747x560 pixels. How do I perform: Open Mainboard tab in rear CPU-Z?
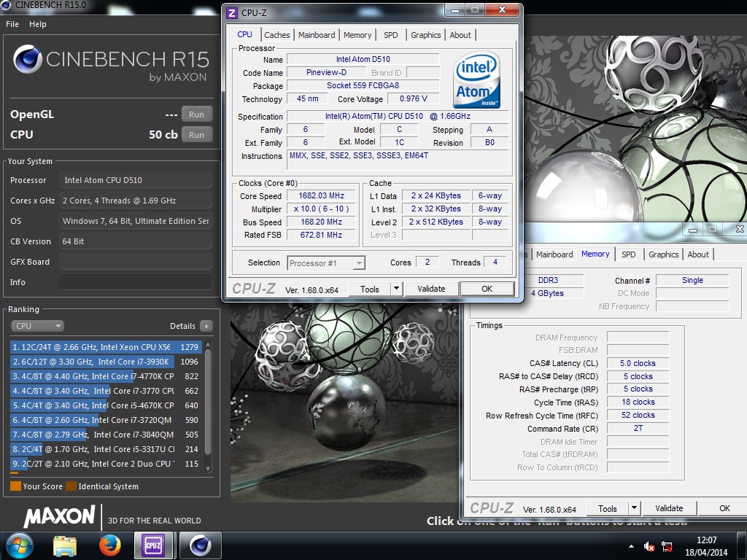click(554, 254)
